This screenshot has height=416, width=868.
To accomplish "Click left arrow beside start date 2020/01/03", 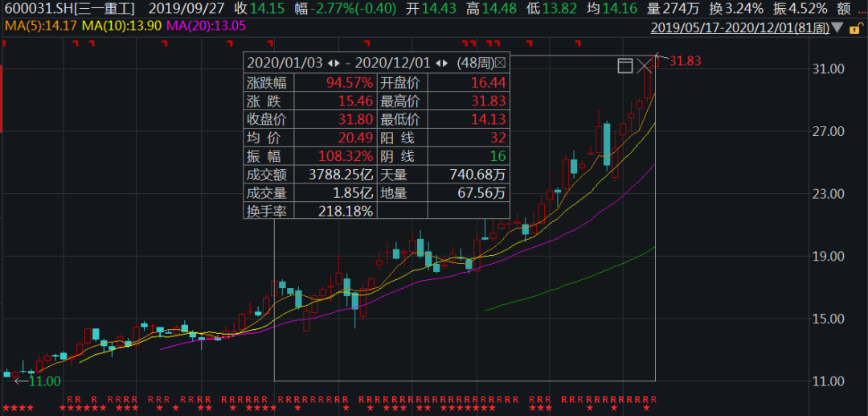I will point(331,63).
